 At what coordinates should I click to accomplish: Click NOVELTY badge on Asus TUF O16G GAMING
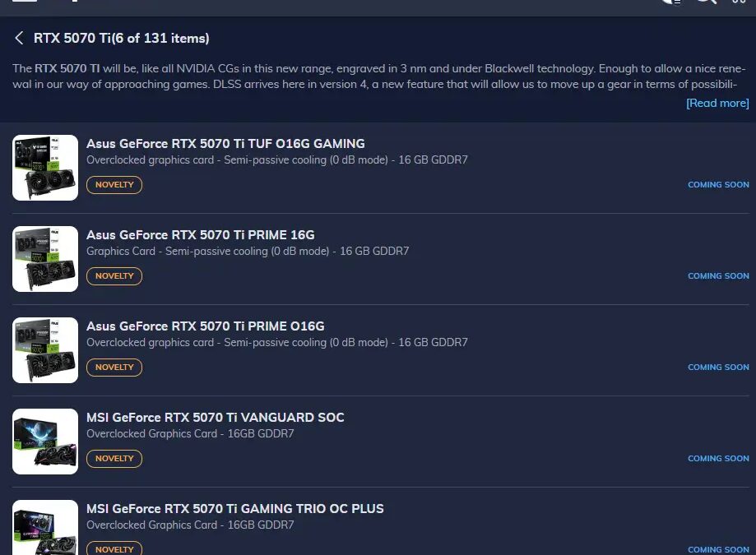114,184
